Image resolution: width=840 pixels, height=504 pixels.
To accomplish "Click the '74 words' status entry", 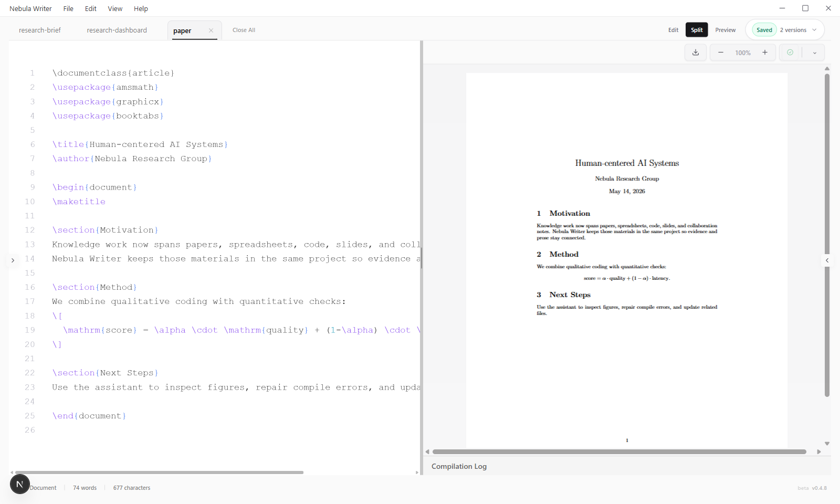I will coord(85,488).
